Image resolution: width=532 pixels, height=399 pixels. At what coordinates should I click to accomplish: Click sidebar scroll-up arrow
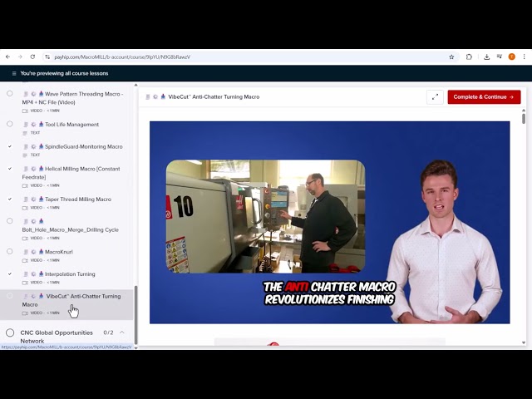tap(136, 85)
